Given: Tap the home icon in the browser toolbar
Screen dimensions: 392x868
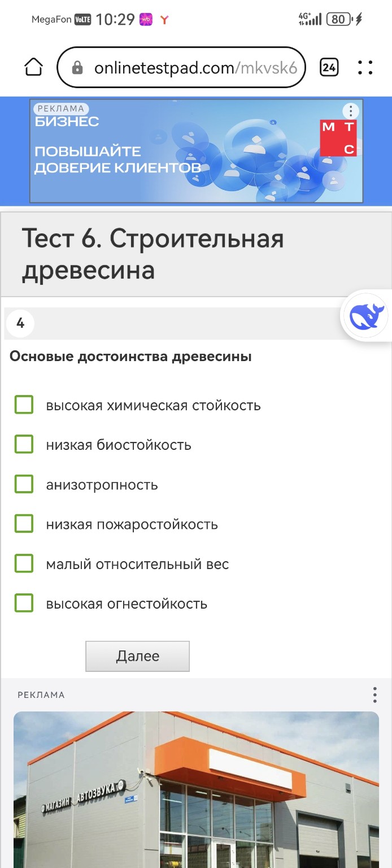Looking at the screenshot, I should [34, 67].
